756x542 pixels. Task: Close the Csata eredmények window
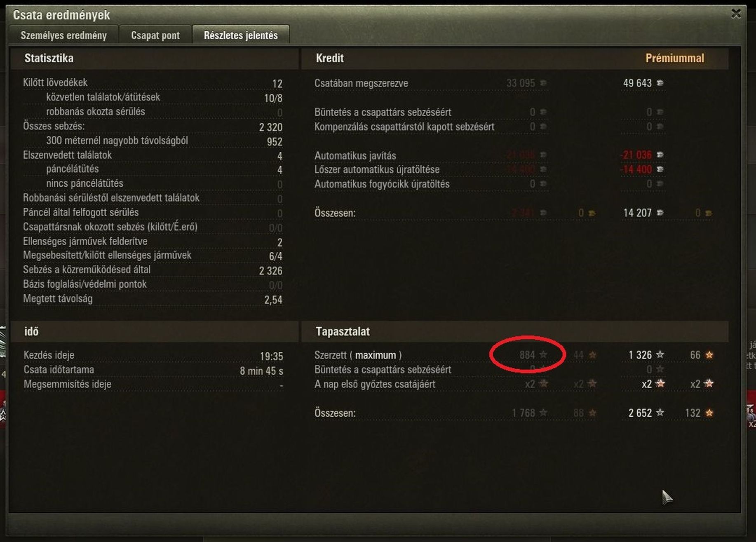pos(736,14)
